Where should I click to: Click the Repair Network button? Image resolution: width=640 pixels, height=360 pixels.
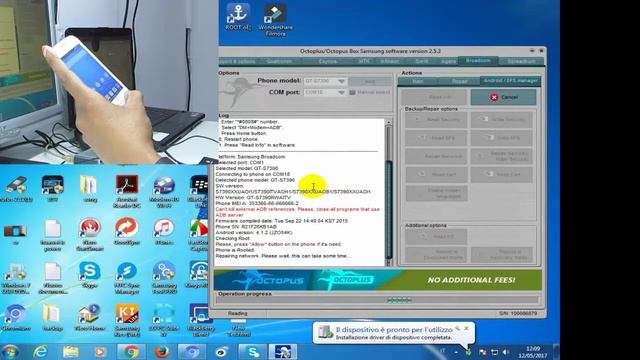click(x=436, y=156)
